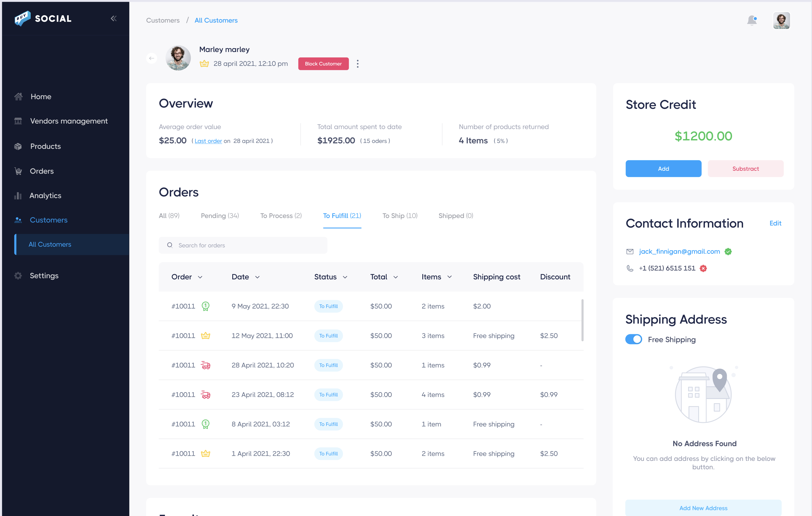The height and width of the screenshot is (516, 812).
Task: Open Analytics via the chart icon
Action: click(18, 196)
